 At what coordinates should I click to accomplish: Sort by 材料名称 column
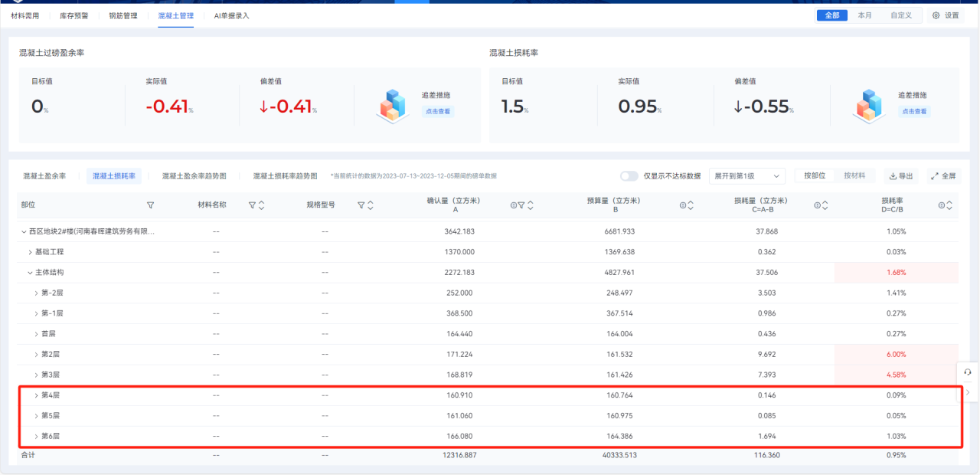261,205
